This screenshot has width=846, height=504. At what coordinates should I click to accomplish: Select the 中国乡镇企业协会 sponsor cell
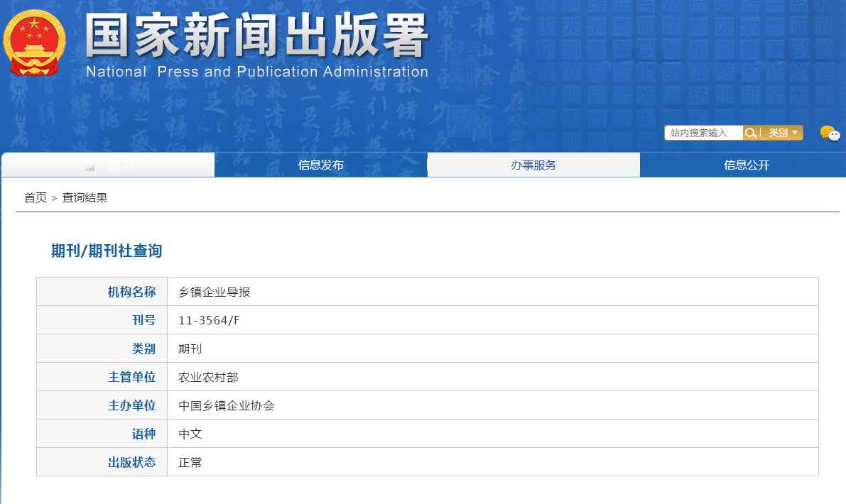(226, 405)
